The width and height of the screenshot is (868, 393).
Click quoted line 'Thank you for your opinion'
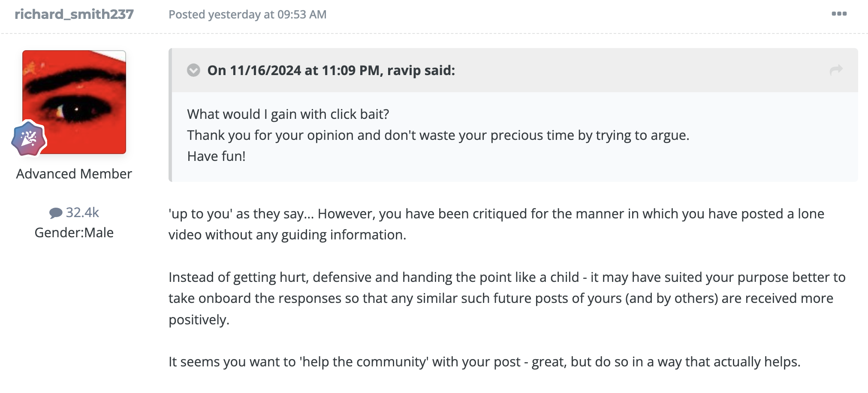[437, 135]
